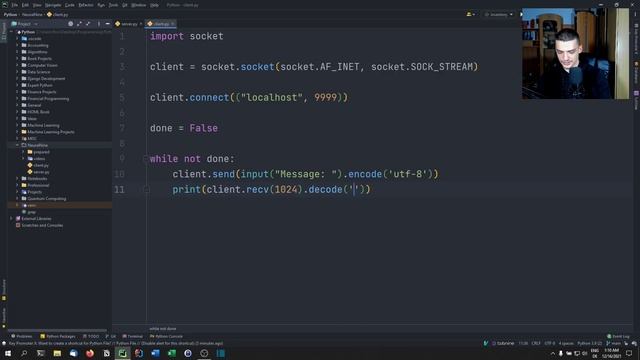Click the Git branch widget in status bar
Image resolution: width=640 pixels, height=360 pixels.
613,343
